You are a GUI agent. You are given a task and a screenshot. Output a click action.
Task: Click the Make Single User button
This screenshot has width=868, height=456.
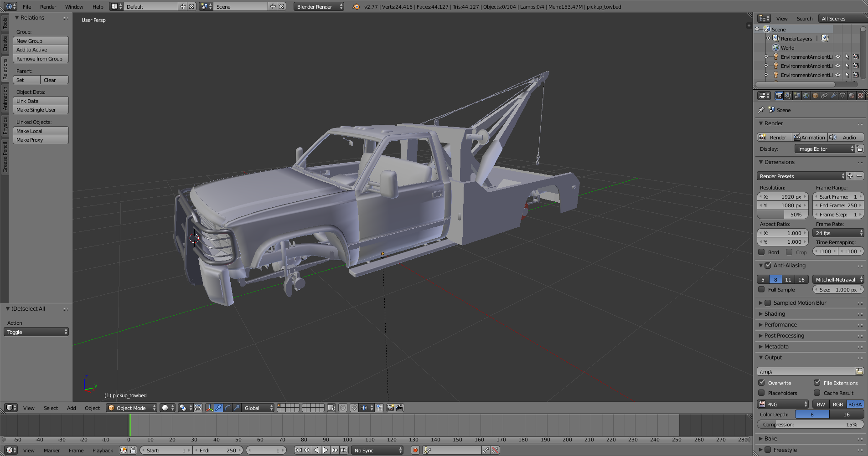[41, 110]
